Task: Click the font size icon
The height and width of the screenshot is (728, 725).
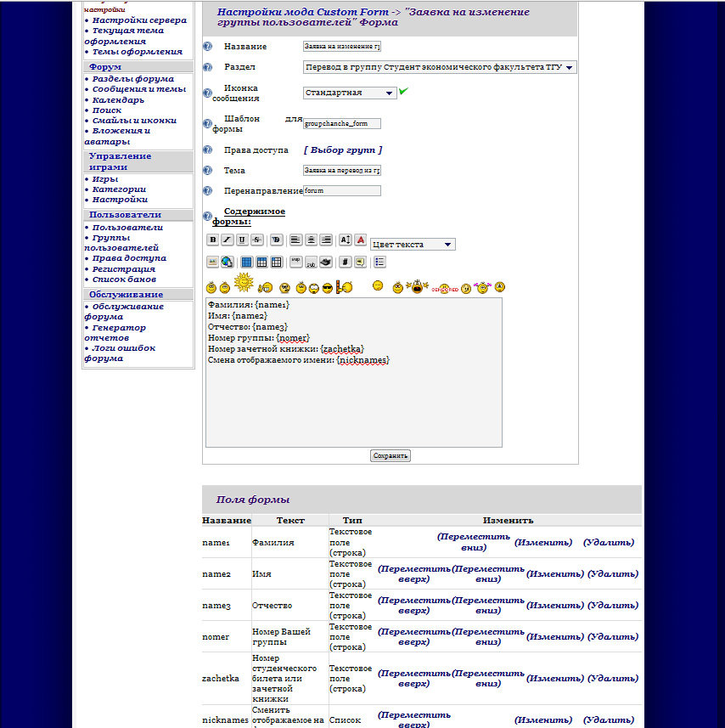Action: pyautogui.click(x=346, y=240)
